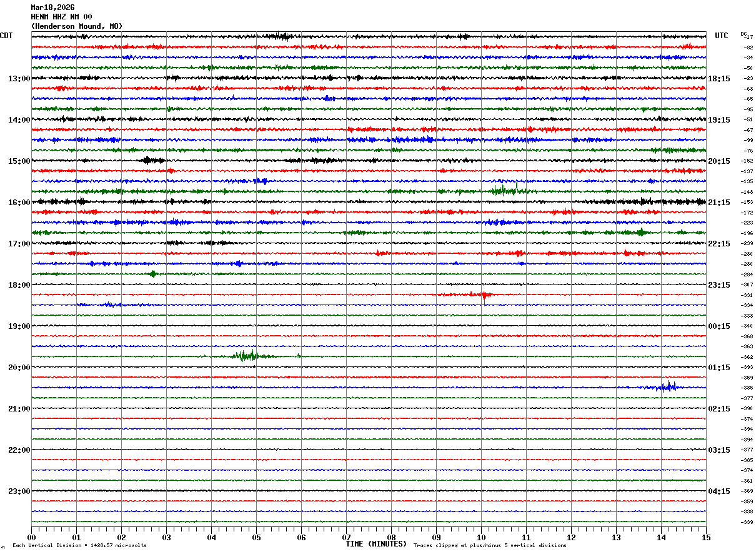Select the 16:00 CDT time label
756x554 pixels.
19,203
